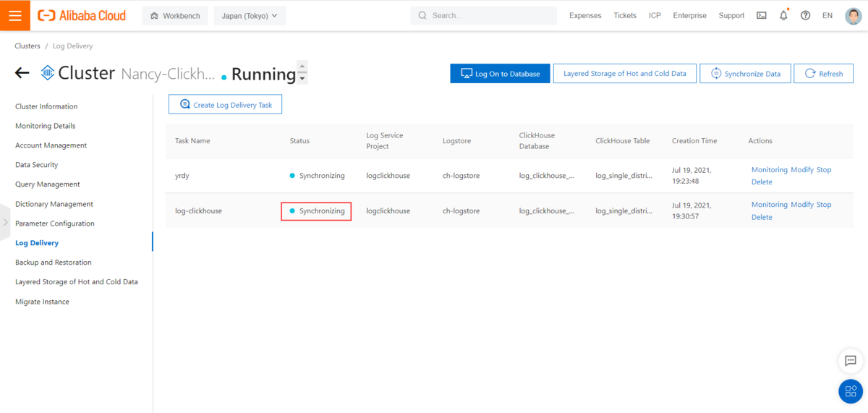Open Cloud Shell terminal icon
Viewport: 868px width, 413px height.
[x=762, y=15]
